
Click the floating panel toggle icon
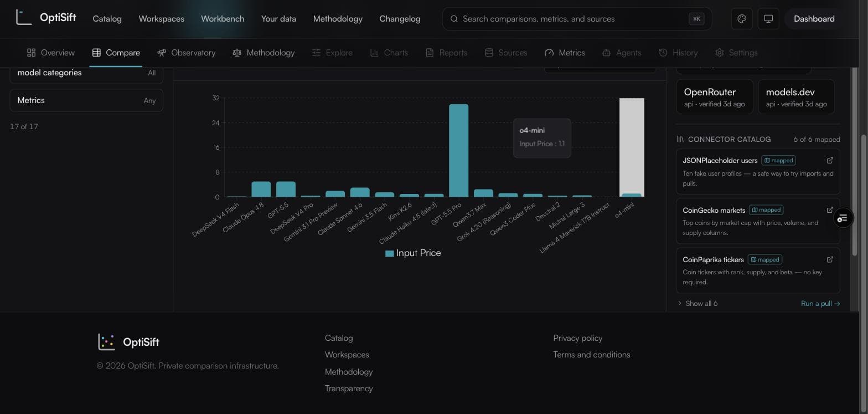click(x=843, y=218)
